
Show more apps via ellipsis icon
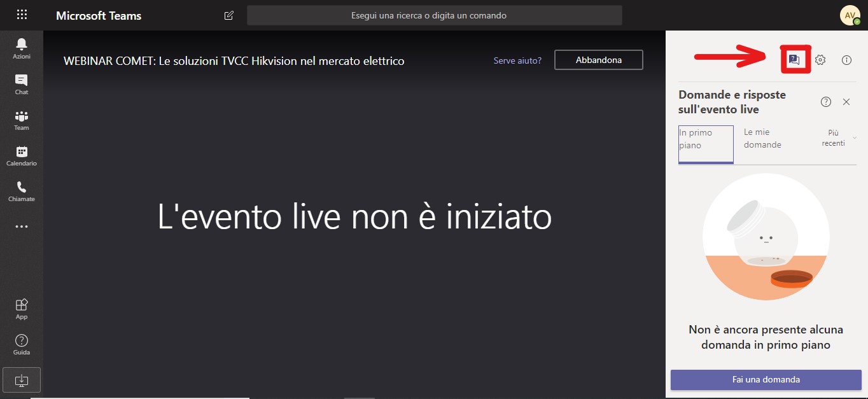22,227
